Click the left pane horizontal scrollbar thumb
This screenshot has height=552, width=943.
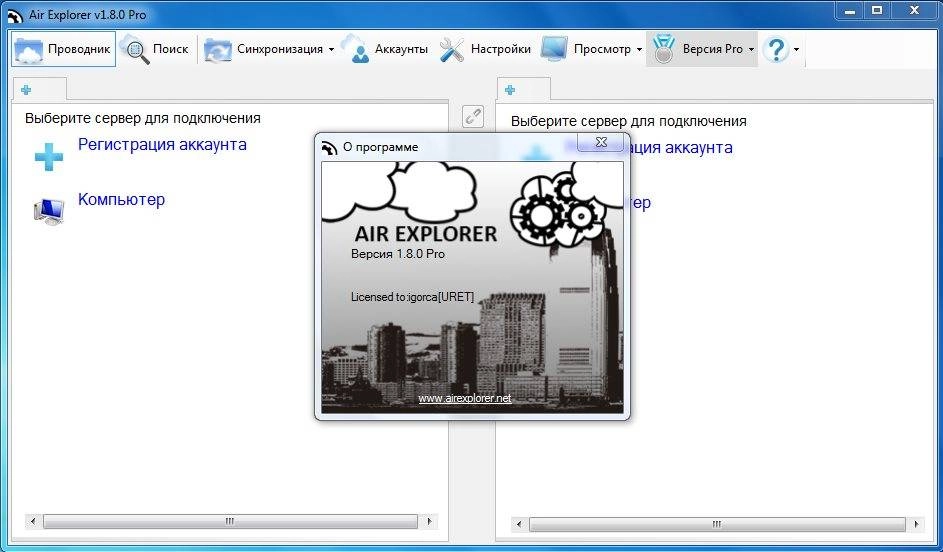tap(230, 521)
